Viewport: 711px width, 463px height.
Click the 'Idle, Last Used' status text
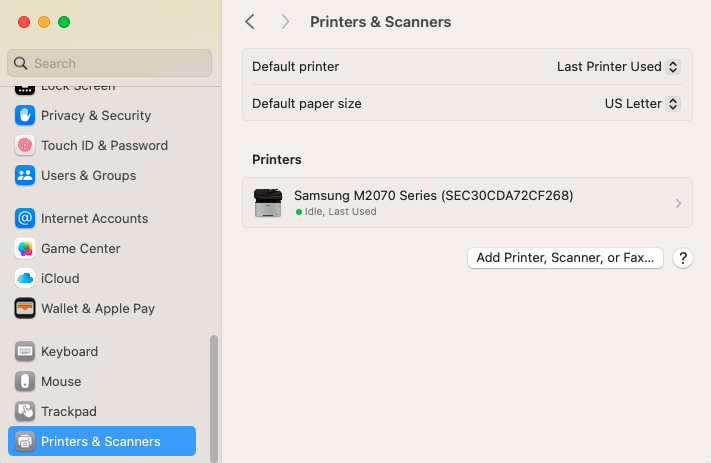(x=341, y=212)
